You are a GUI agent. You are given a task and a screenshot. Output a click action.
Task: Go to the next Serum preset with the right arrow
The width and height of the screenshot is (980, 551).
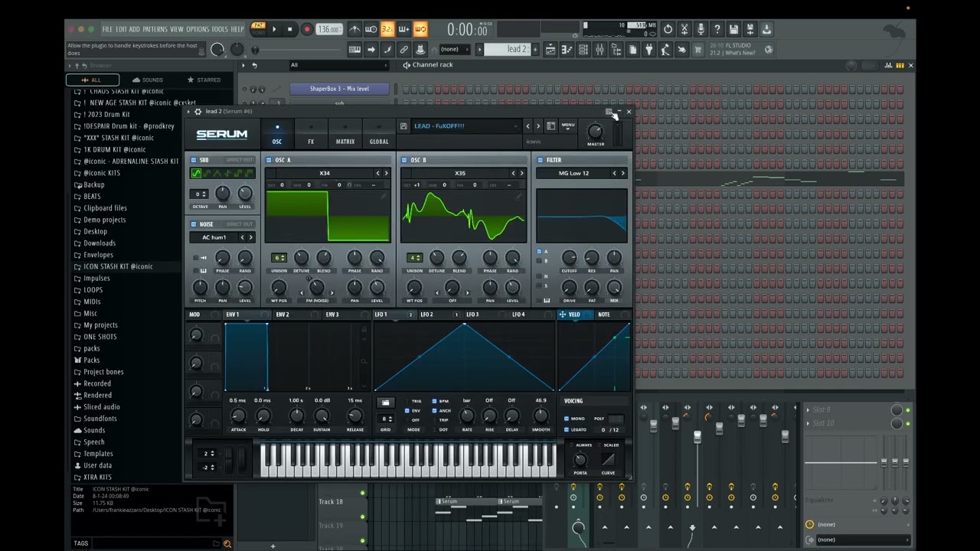click(537, 126)
